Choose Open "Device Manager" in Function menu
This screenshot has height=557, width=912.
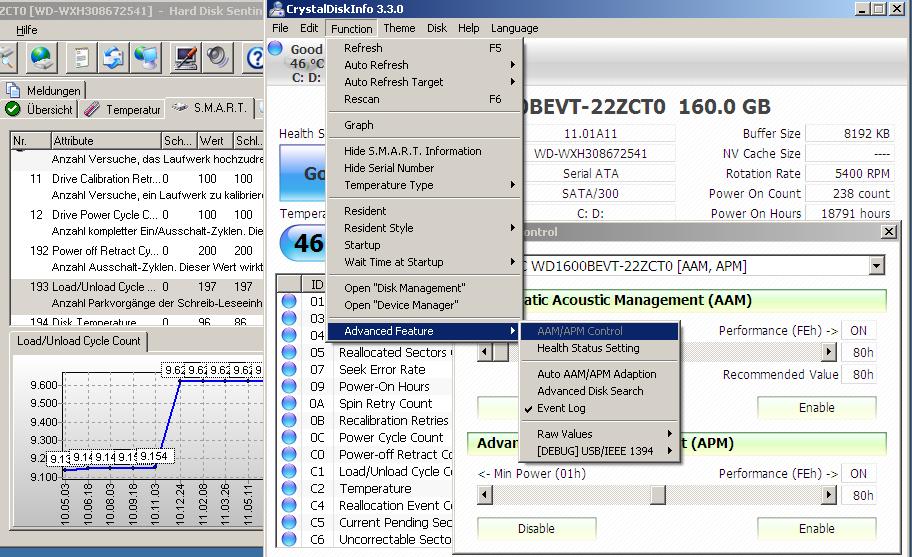425,305
